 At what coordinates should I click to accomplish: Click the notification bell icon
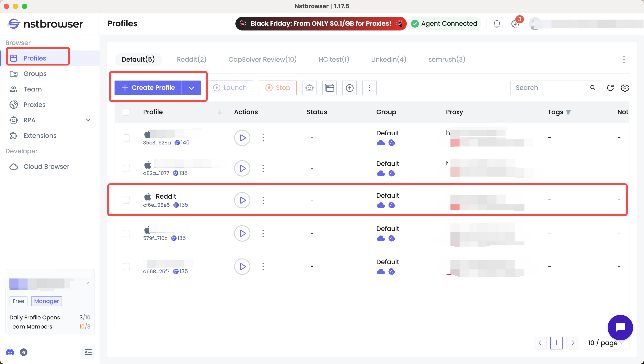click(497, 24)
